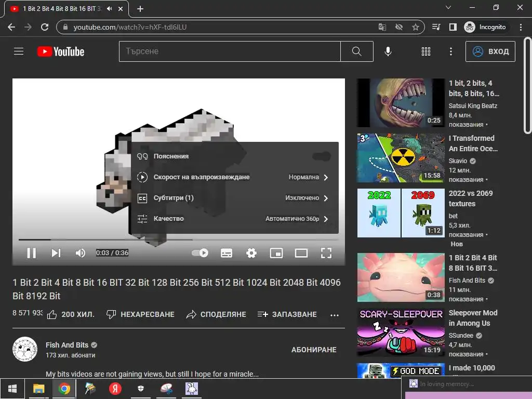Viewport: 532px width, 399px height.
Task: Open the translate page icon
Action: point(382,27)
